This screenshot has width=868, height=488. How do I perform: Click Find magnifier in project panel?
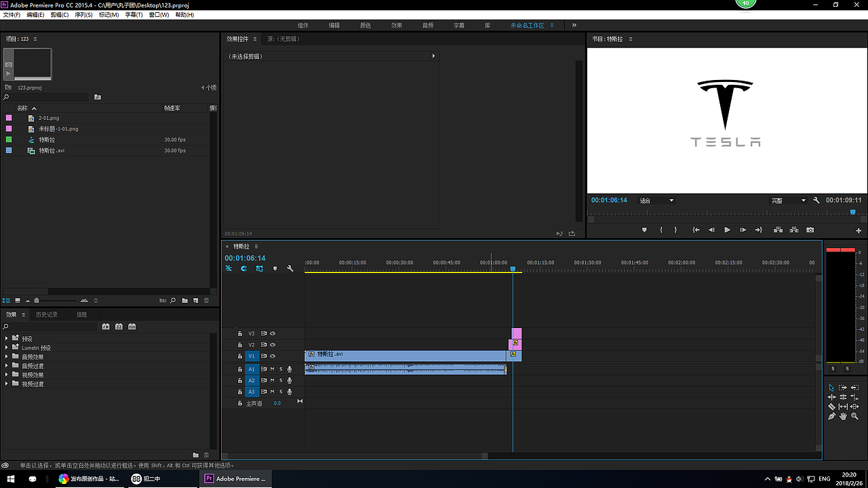(x=173, y=300)
